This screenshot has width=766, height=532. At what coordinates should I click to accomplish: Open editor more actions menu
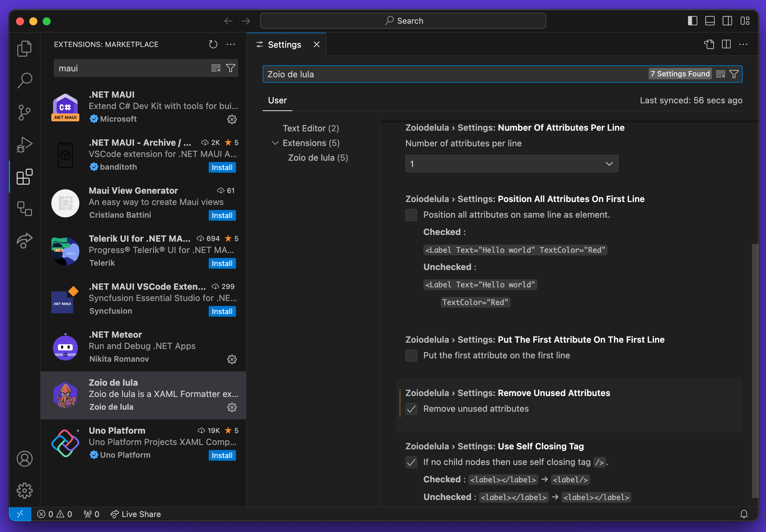pos(743,44)
